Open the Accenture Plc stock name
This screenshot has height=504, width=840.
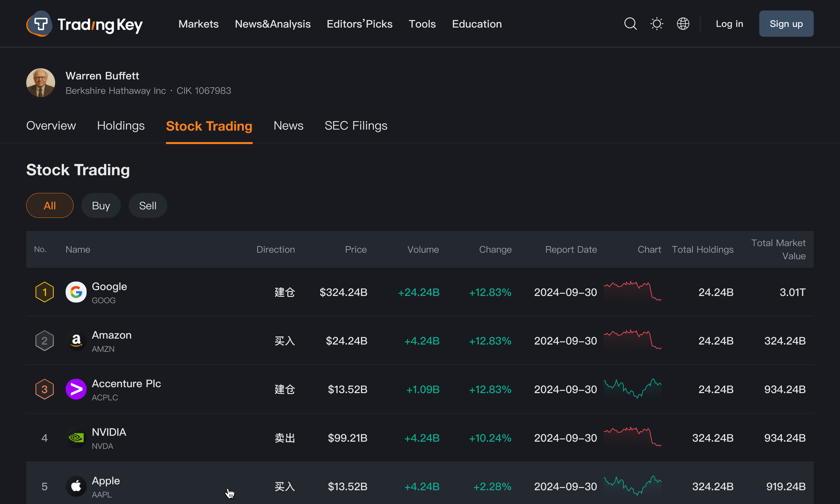pos(126,384)
